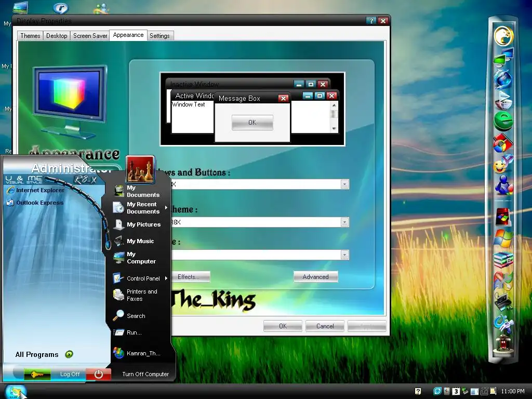532x399 pixels.
Task: Open WinRAR stacked books dock icon
Action: tap(503, 260)
